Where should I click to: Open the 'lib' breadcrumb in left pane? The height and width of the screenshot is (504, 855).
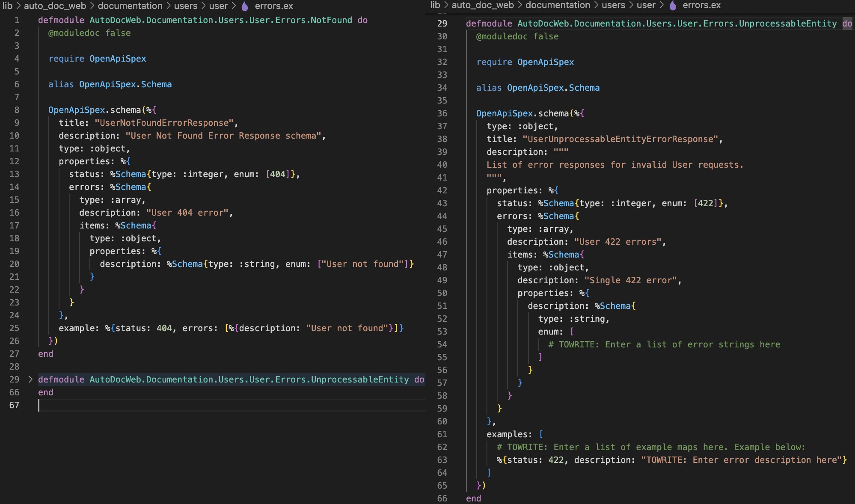coord(7,6)
